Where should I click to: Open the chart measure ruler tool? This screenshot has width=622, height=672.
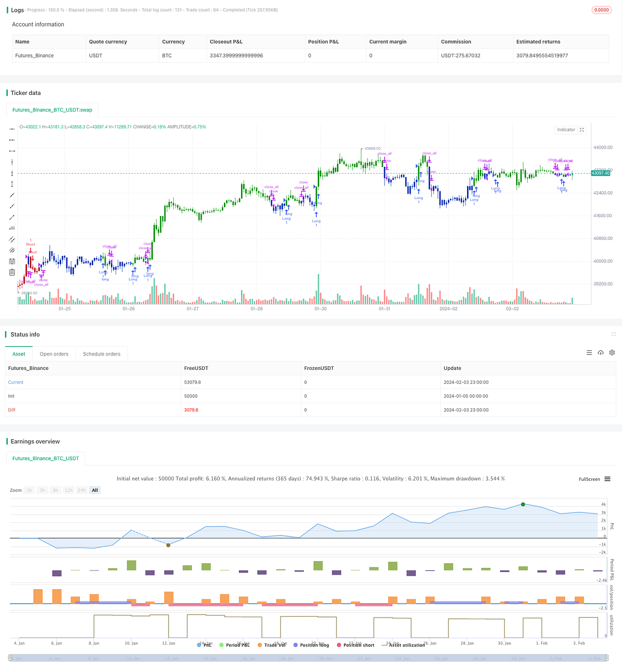pos(12,227)
